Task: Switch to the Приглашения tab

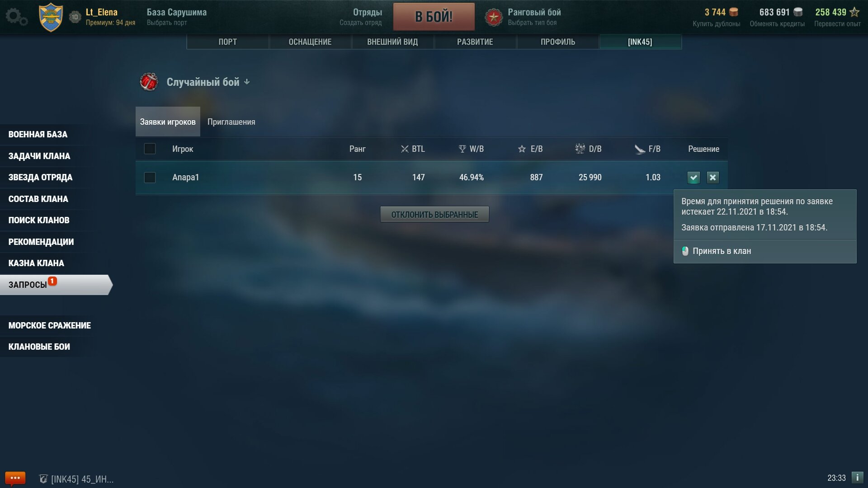Action: [x=231, y=122]
